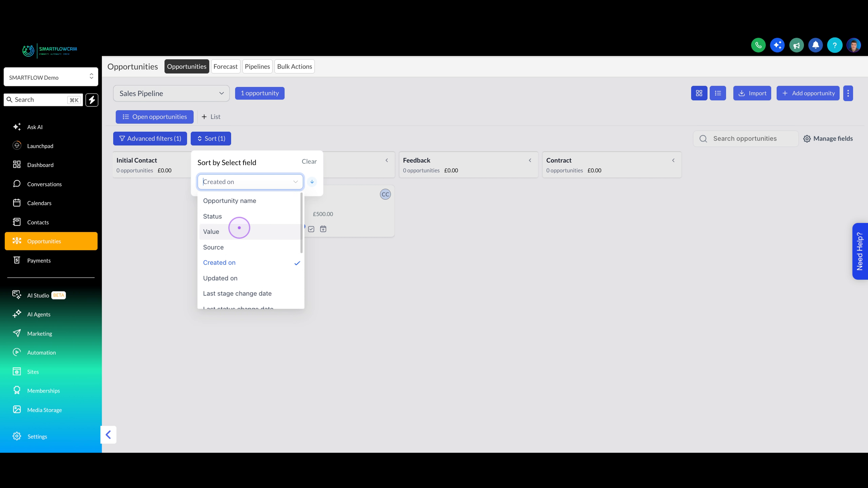Click the Search opportunities field
868x488 pixels.
pos(746,139)
